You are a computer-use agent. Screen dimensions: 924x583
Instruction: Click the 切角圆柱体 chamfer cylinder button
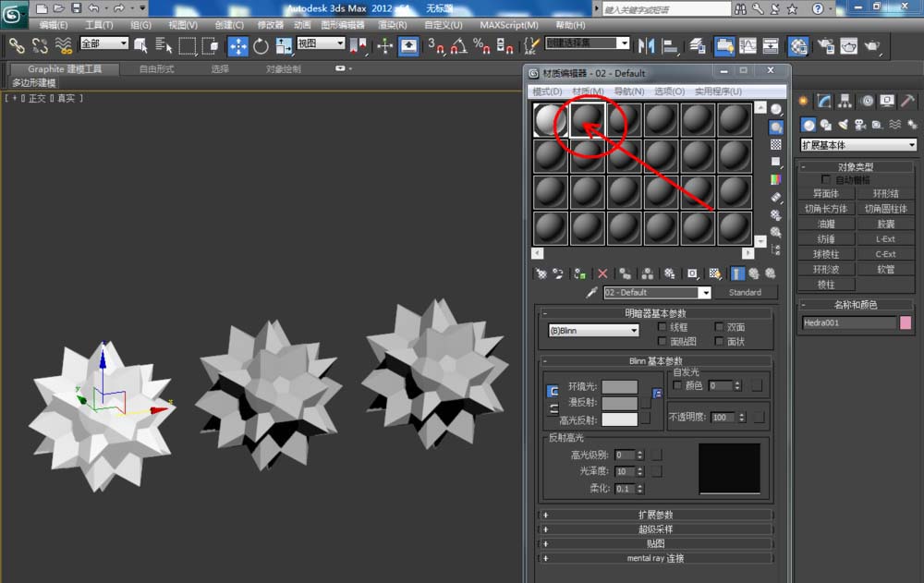pos(885,209)
